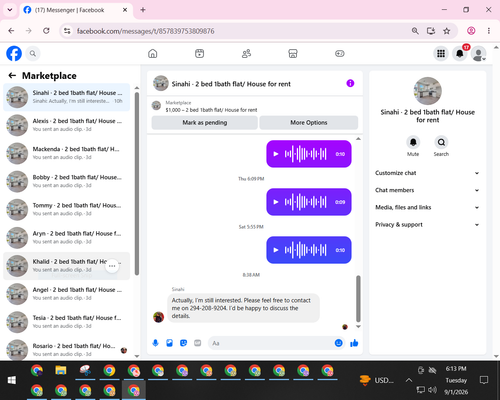Open the Aryn conversation

(x=67, y=237)
